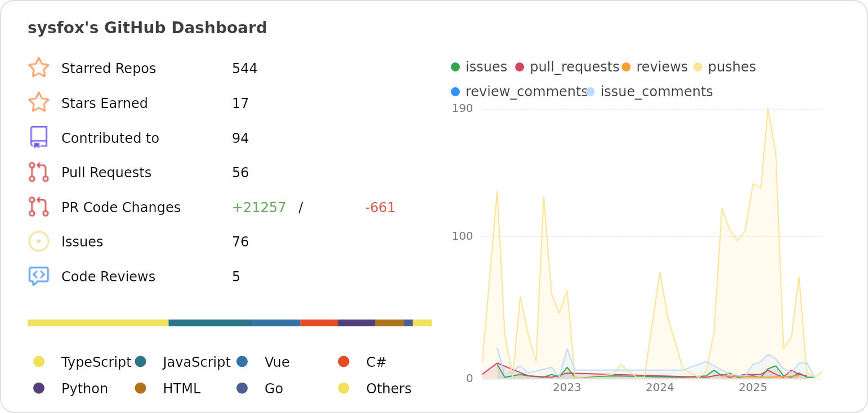Click the JavaScript legend color dot

click(141, 361)
